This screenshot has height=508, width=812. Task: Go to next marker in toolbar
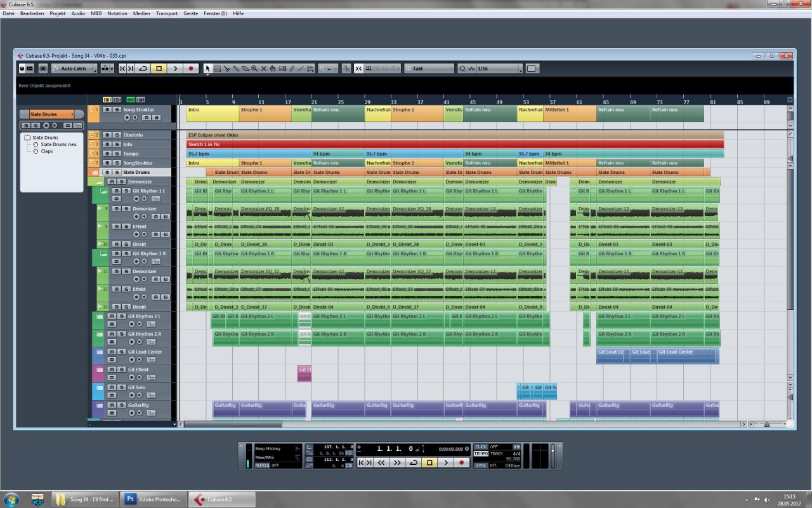(x=131, y=69)
